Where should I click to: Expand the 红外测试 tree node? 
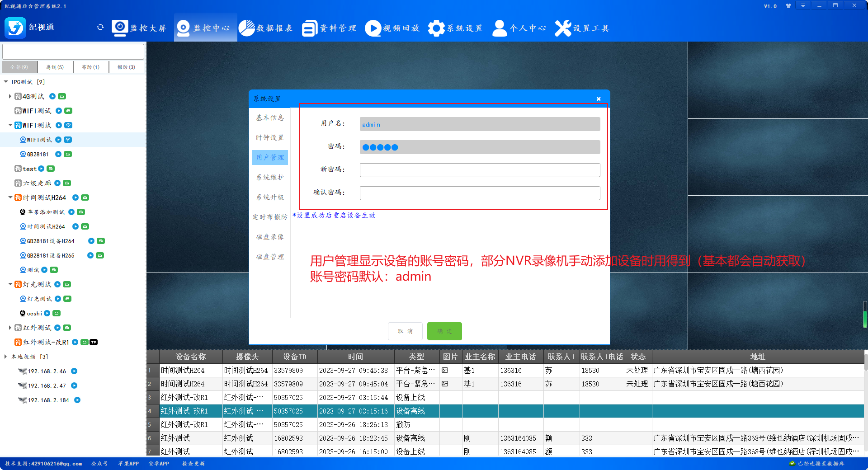pyautogui.click(x=10, y=328)
